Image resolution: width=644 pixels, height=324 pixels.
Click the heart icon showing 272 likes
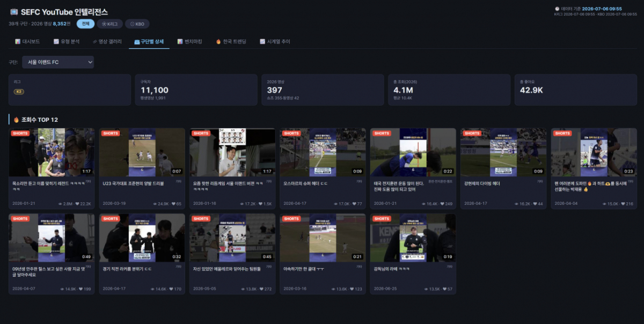point(261,290)
